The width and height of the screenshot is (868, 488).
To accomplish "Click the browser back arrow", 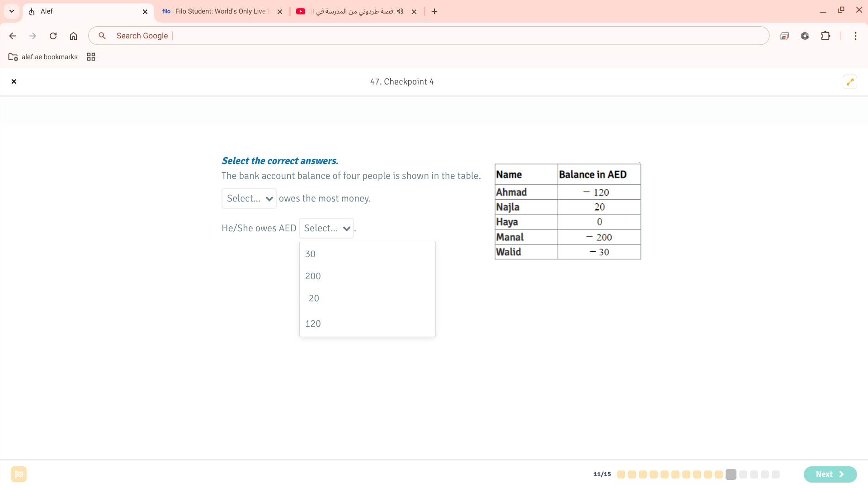I will point(13,36).
